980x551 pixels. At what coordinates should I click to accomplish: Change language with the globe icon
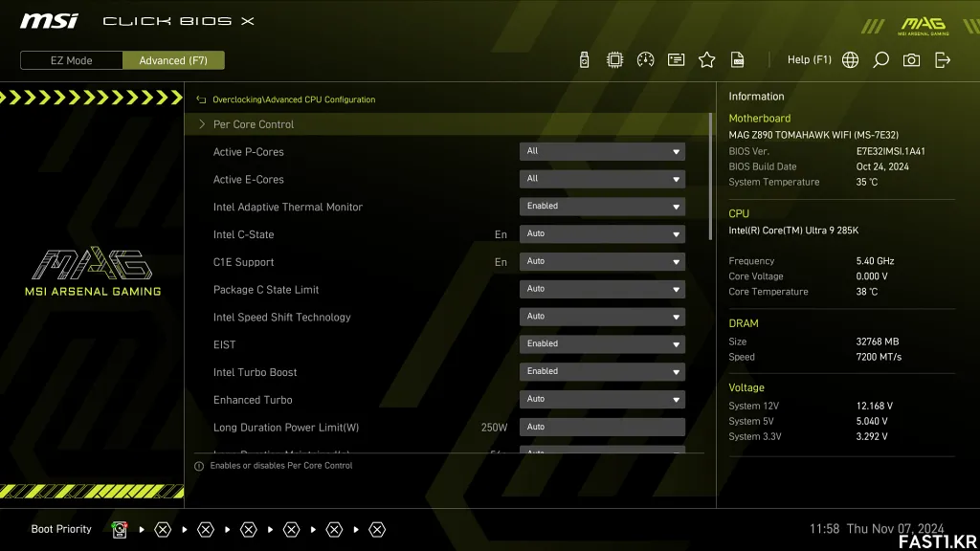pos(850,60)
